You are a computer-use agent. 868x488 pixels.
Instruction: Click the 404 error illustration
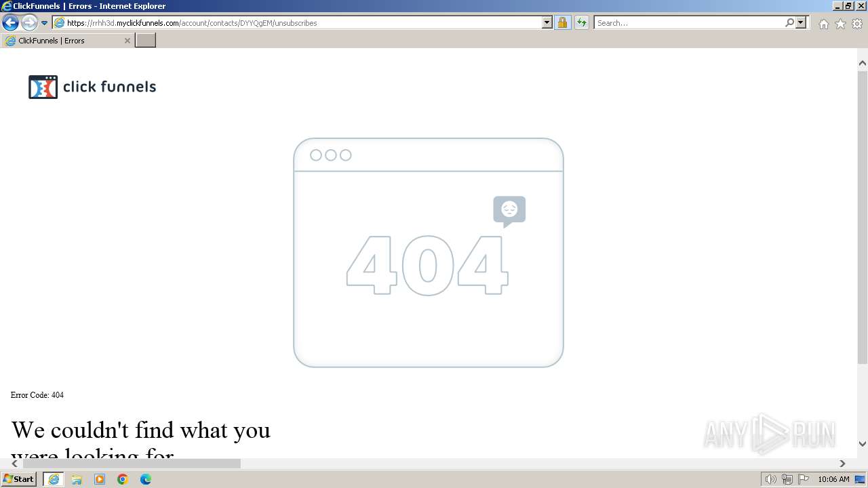coord(429,253)
